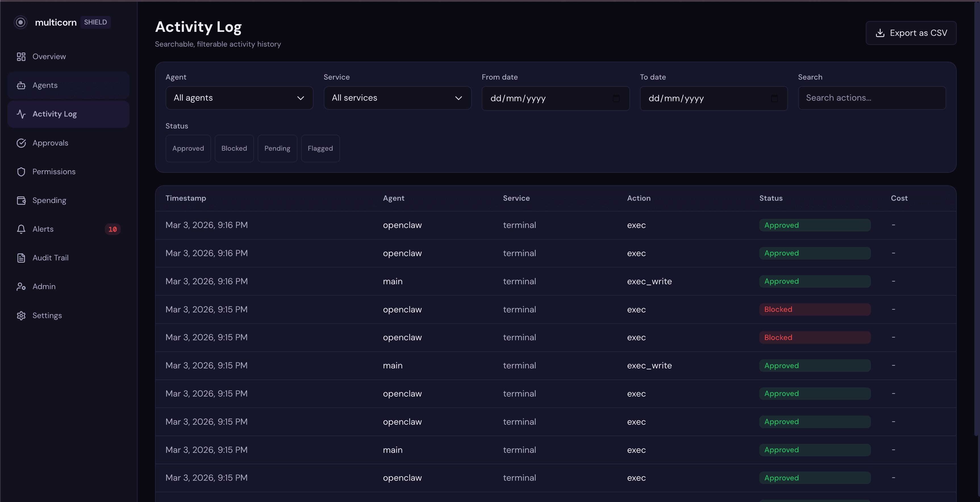Open Spending using the wallet icon
Screen dimensions: 980x502
pos(21,200)
